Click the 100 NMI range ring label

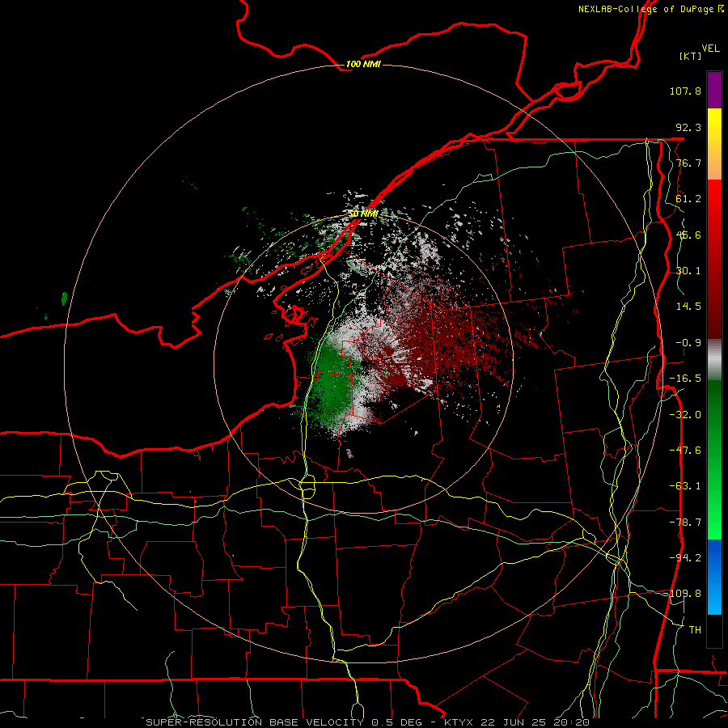pos(363,64)
